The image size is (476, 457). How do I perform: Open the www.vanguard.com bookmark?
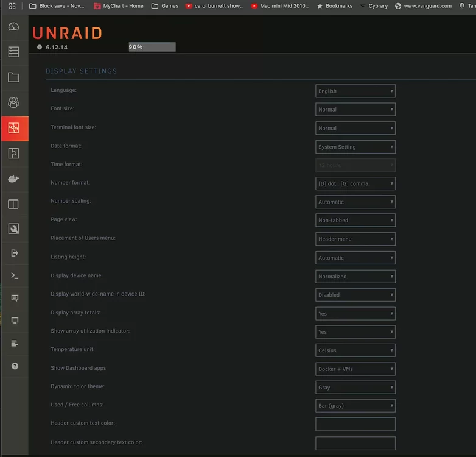tap(423, 5)
